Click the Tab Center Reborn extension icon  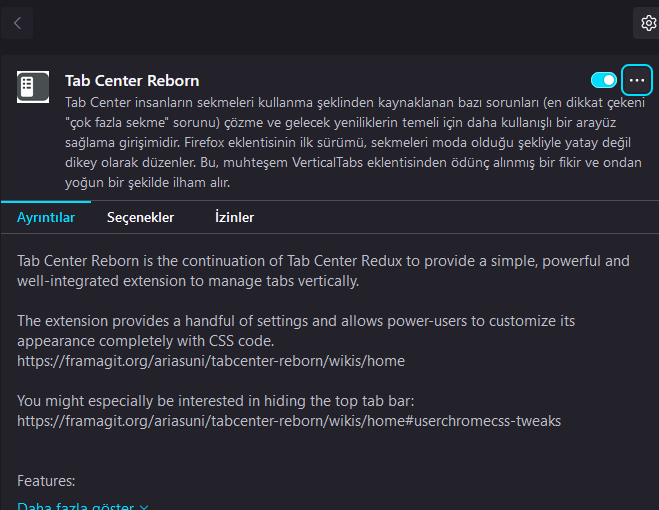click(33, 86)
